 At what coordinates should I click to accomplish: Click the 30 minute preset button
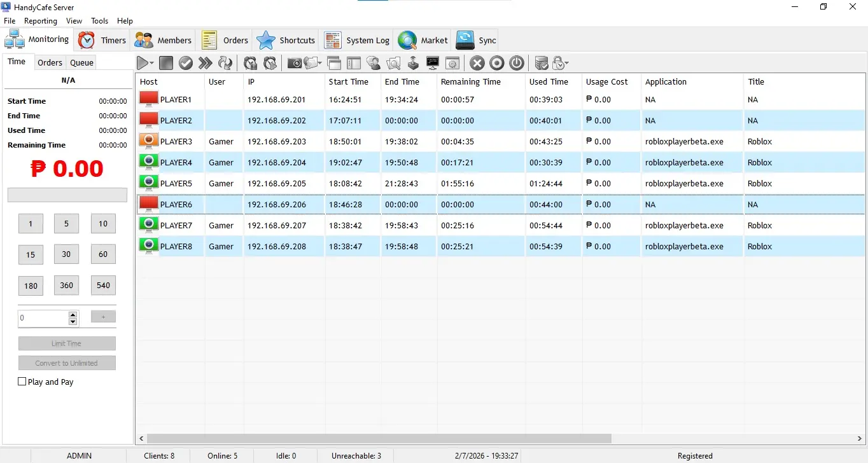66,254
